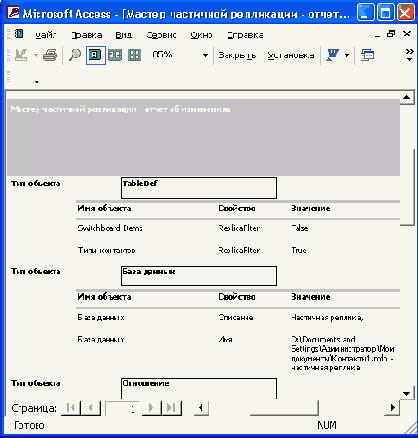Click the page number field

click(122, 408)
